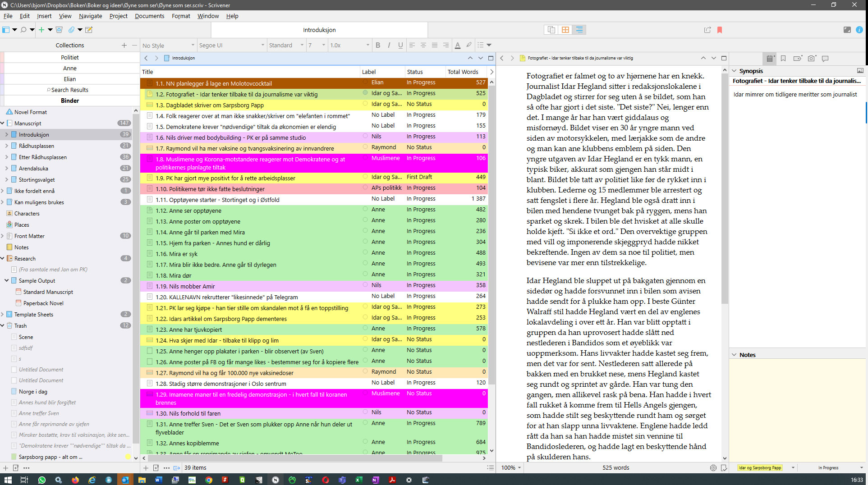Open the project search magnifier tool
Screen dimensions: 868x485
23,30
